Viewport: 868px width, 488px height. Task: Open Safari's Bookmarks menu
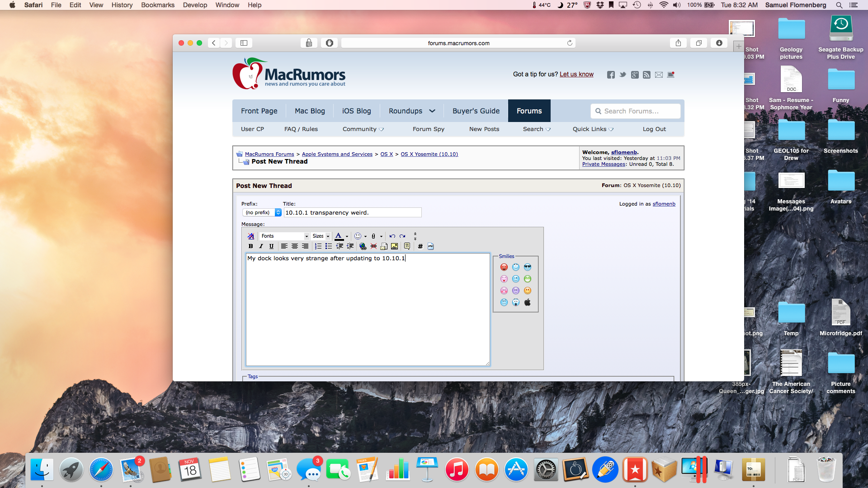coord(157,5)
